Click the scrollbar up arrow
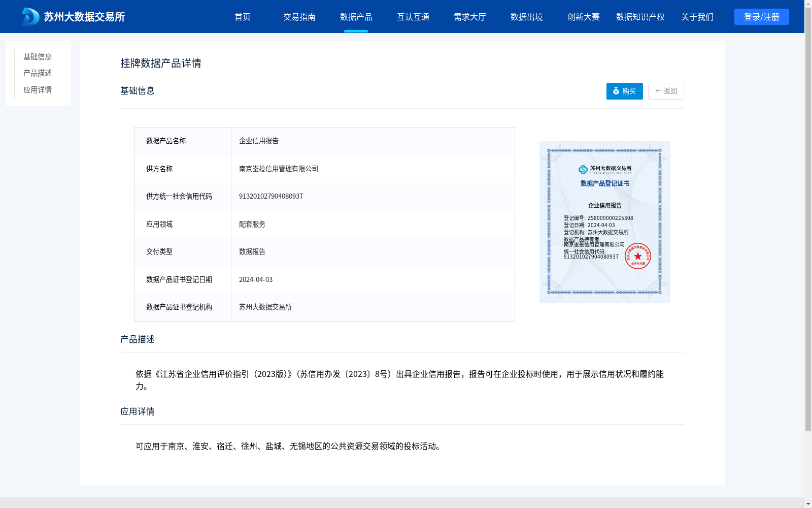Image resolution: width=812 pixels, height=508 pixels. tap(808, 4)
